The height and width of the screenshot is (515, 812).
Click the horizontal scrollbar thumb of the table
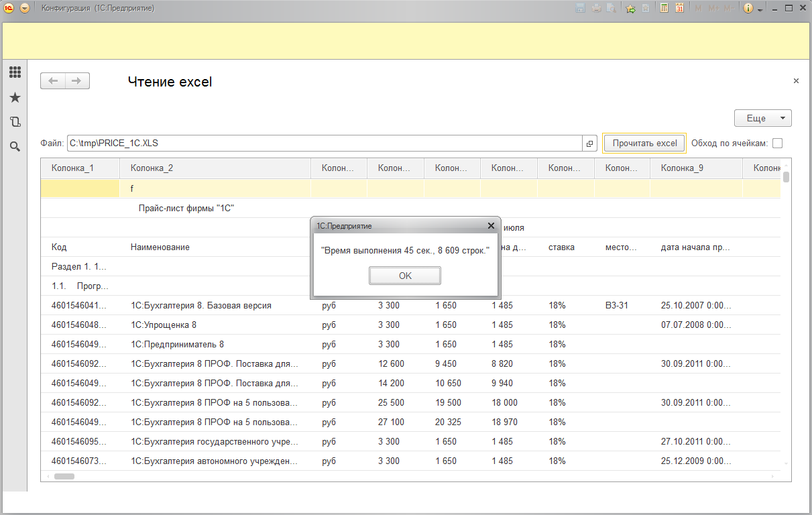64,476
